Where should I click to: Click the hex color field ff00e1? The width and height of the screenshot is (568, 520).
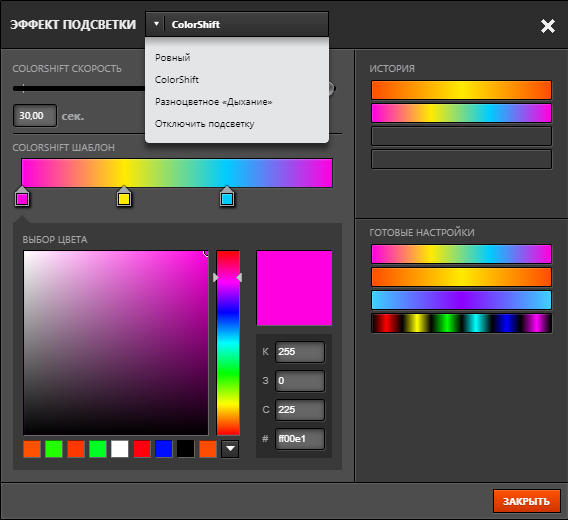click(x=300, y=439)
